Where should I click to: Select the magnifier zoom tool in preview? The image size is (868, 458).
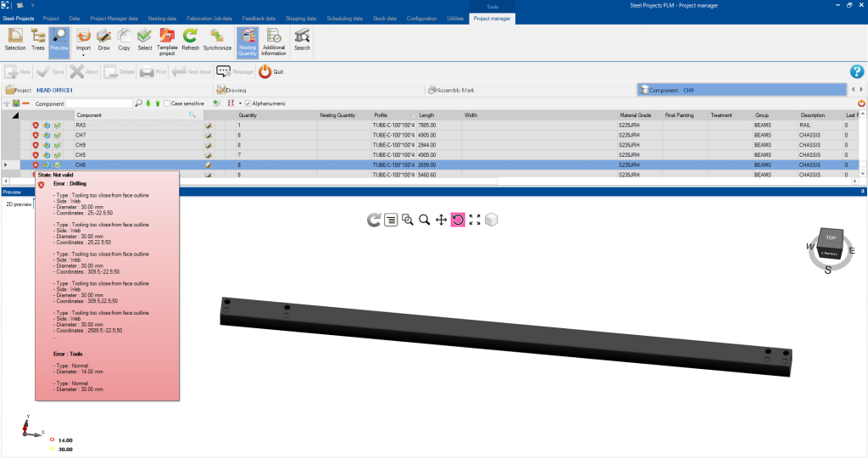pyautogui.click(x=424, y=220)
